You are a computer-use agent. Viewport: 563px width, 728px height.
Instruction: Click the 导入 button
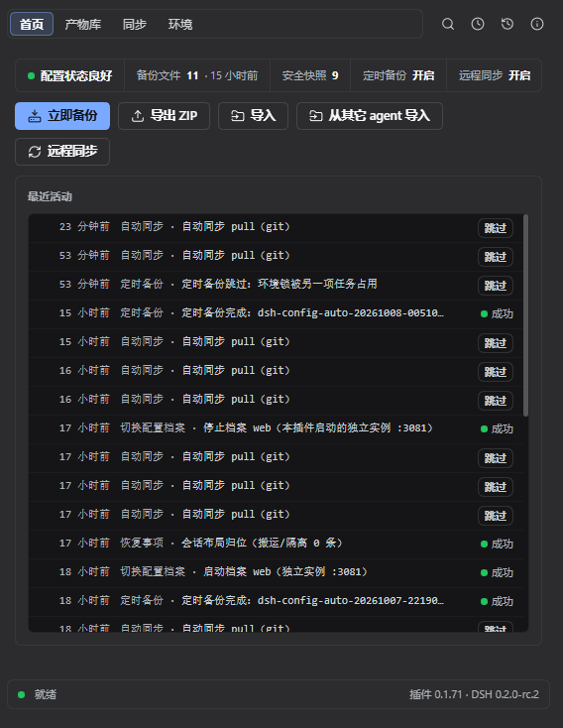click(253, 116)
